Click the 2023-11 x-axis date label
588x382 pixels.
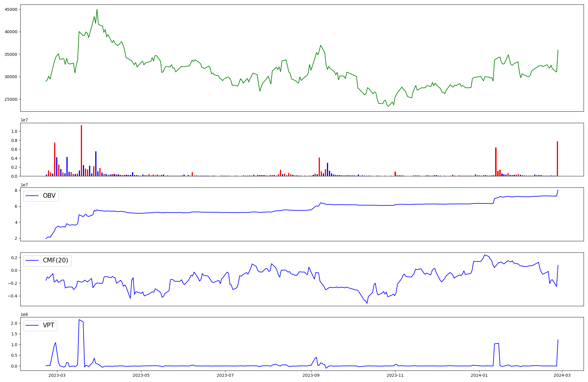point(395,375)
